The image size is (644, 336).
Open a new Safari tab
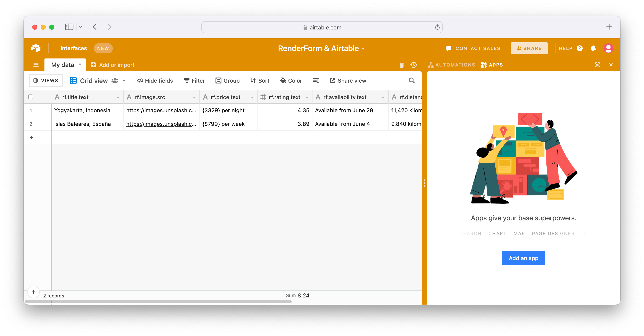point(609,27)
